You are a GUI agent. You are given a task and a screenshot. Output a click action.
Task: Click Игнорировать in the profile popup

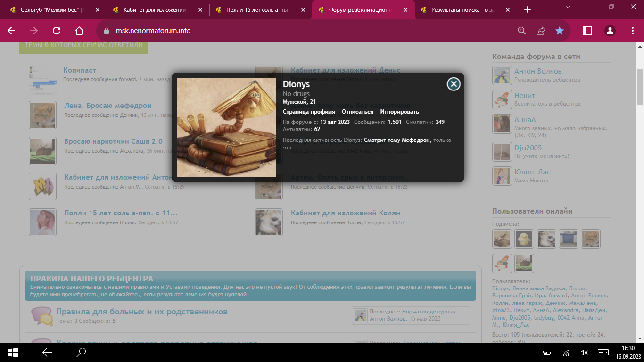399,112
